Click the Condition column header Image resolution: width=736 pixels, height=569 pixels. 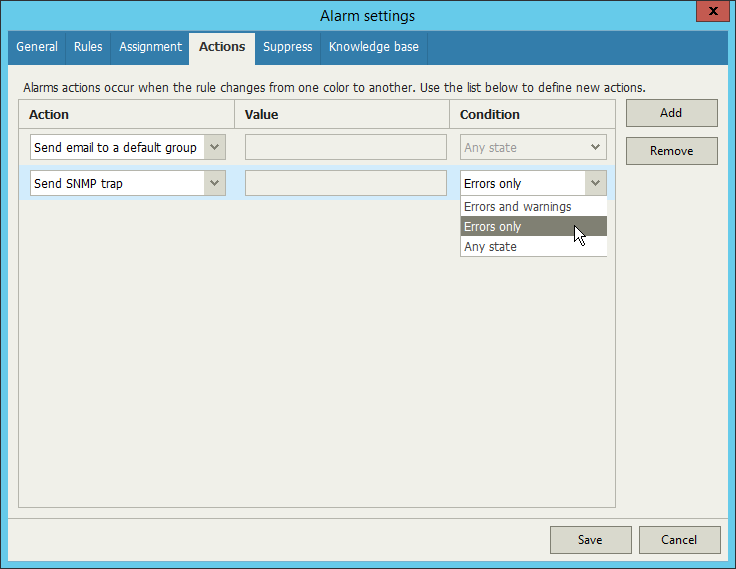click(533, 115)
